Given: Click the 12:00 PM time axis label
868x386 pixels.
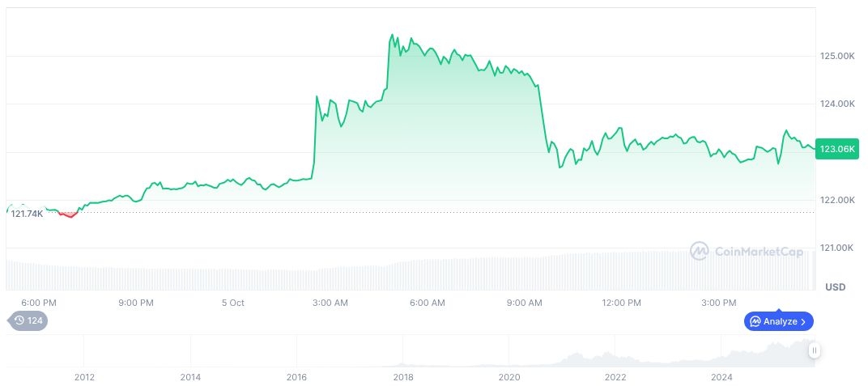Looking at the screenshot, I should (x=621, y=303).
